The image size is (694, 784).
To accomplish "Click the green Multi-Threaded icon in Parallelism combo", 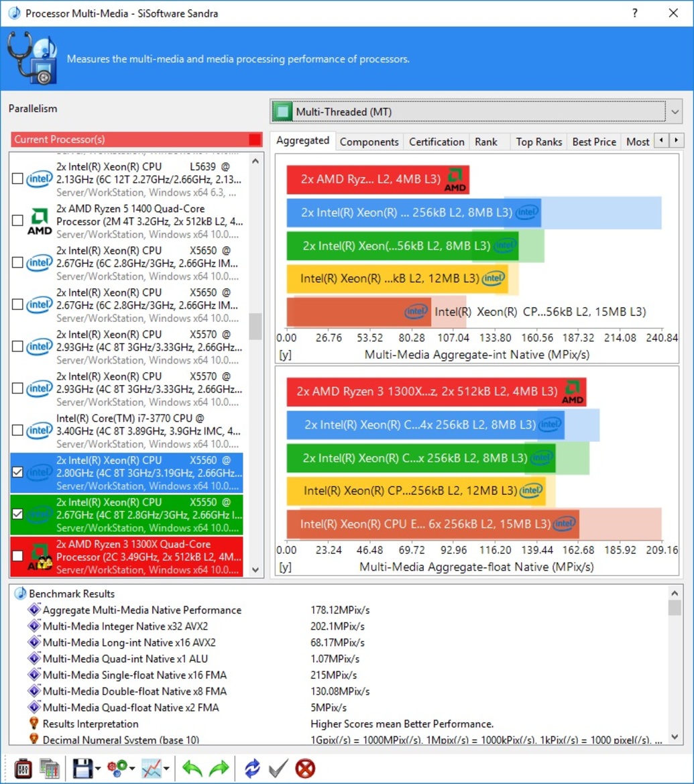I will coord(282,111).
